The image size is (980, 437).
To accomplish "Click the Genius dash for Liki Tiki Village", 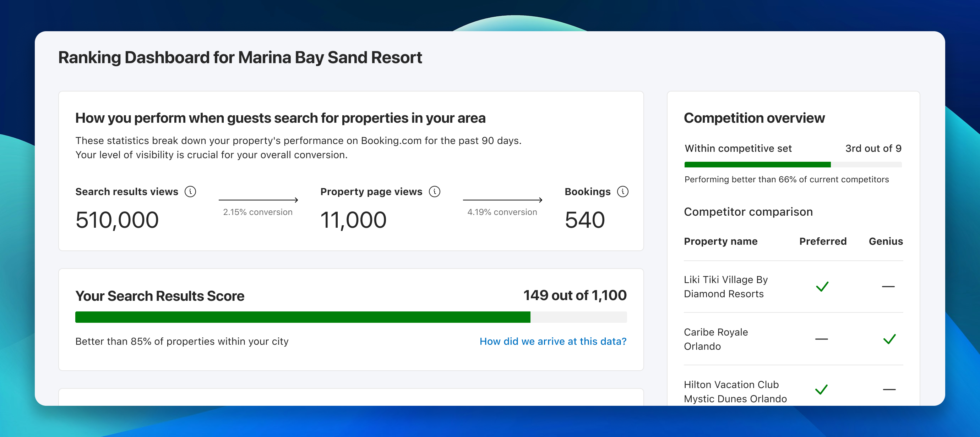I will click(888, 287).
